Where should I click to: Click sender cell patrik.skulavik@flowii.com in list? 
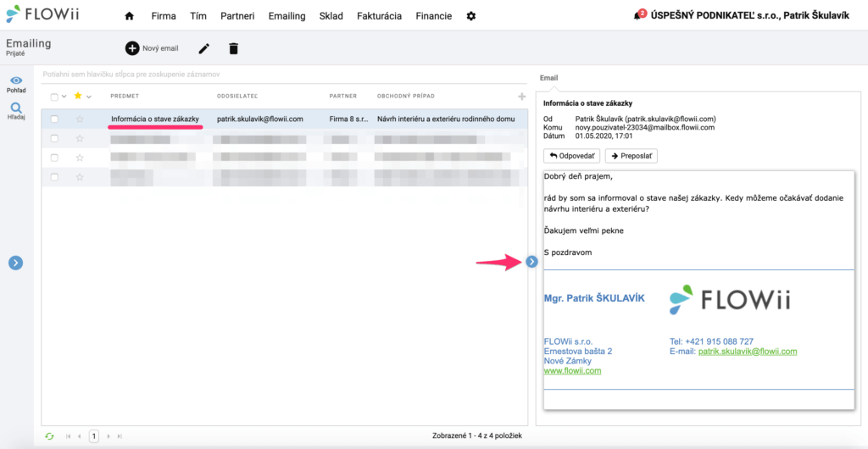(259, 119)
